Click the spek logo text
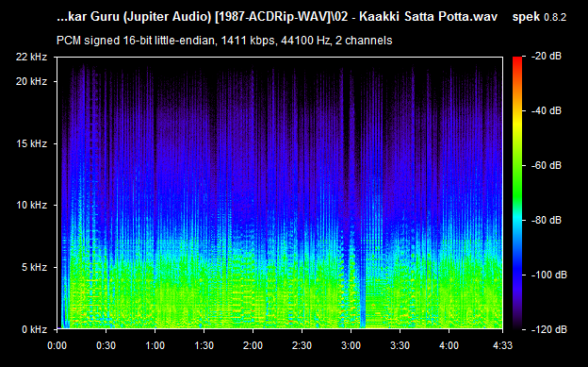The image size is (588, 367). pos(526,17)
